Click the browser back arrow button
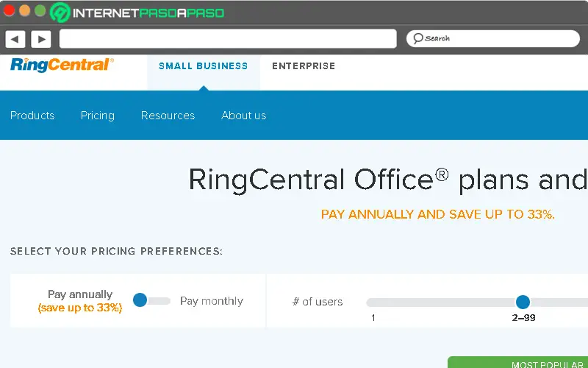Image resolution: width=588 pixels, height=368 pixels. click(x=15, y=39)
